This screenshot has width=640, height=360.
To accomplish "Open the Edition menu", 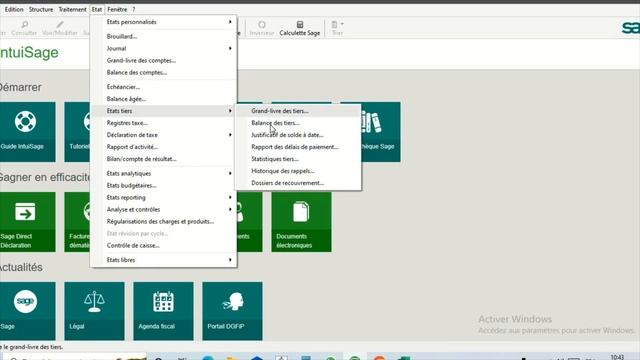I will (14, 9).
